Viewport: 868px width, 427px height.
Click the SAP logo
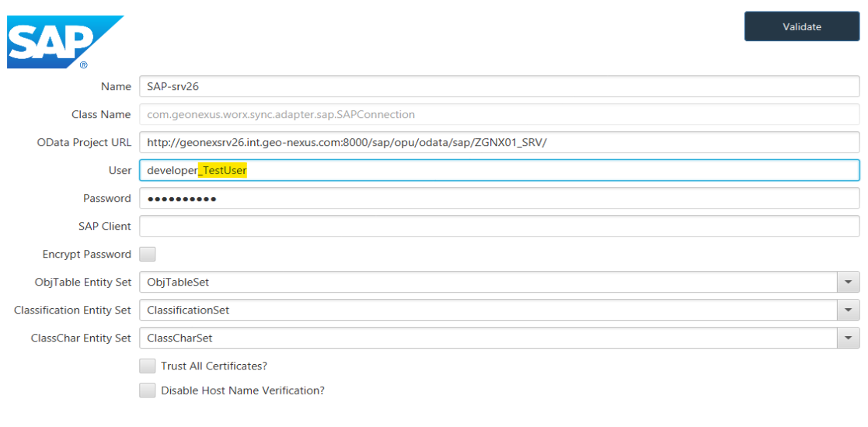(x=64, y=43)
